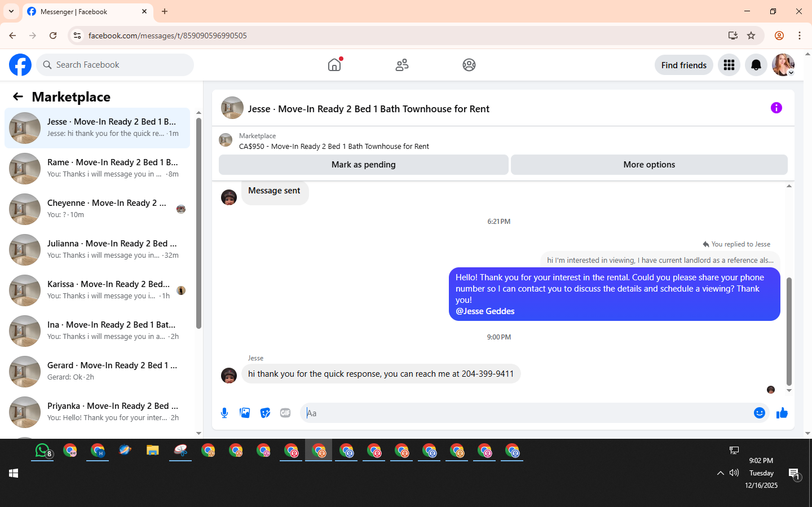The width and height of the screenshot is (812, 507).
Task: Open File Explorer from taskbar
Action: click(x=153, y=451)
